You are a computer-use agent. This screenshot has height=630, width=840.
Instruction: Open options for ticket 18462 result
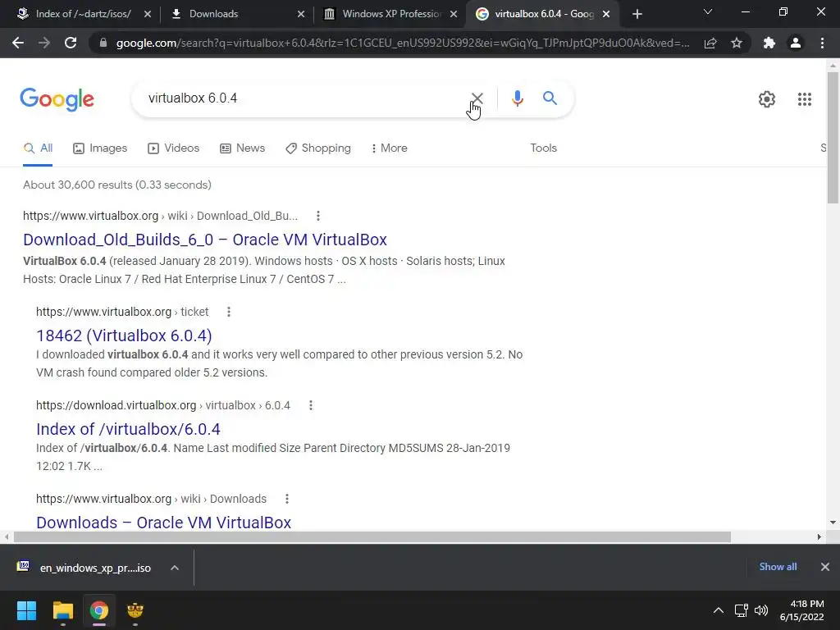(229, 312)
